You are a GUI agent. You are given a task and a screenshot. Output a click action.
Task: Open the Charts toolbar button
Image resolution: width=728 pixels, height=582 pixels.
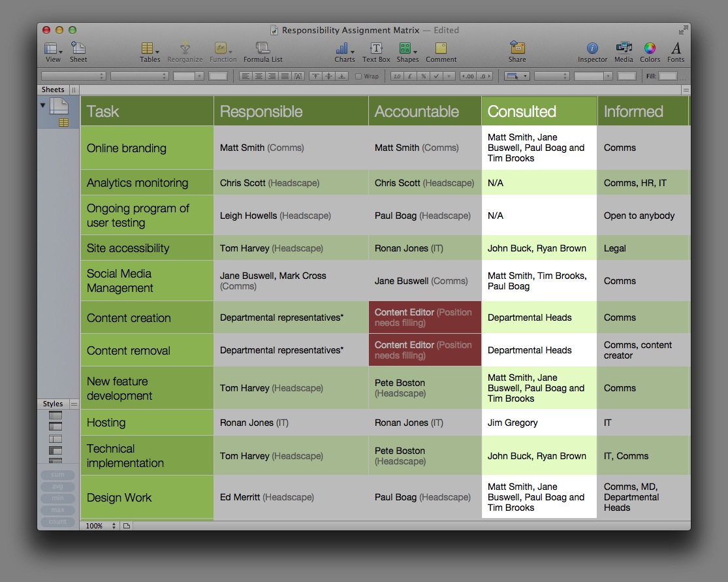pos(345,52)
